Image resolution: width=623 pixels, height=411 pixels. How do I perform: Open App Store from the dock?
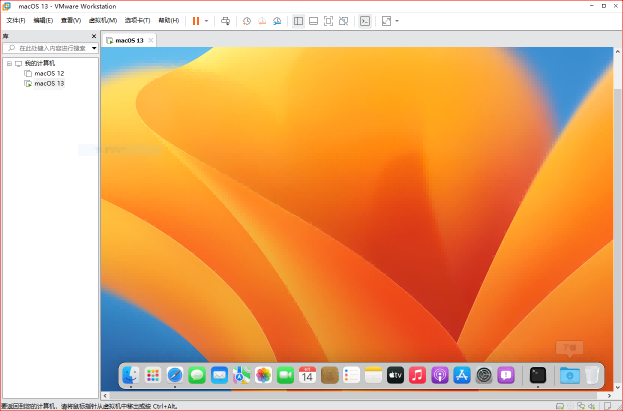tap(462, 375)
